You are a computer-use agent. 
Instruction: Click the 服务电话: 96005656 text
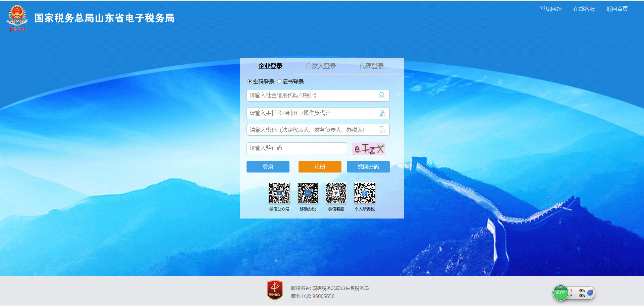click(x=313, y=296)
